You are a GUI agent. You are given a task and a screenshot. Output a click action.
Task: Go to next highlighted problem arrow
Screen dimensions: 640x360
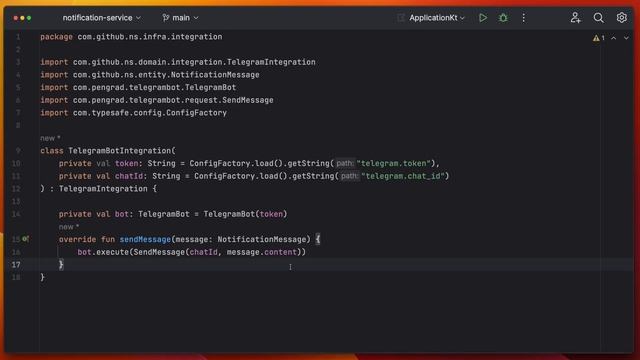[x=626, y=38]
